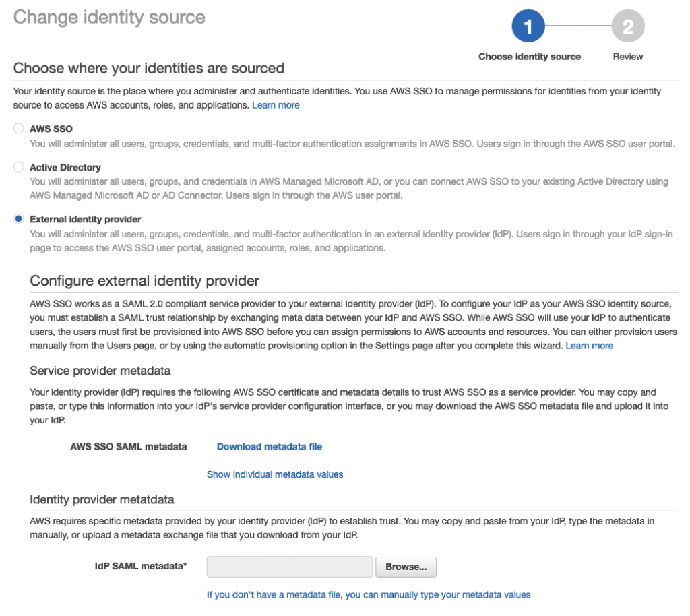This screenshot has height=616, width=690.
Task: Show individual metadata values
Action: [x=274, y=474]
